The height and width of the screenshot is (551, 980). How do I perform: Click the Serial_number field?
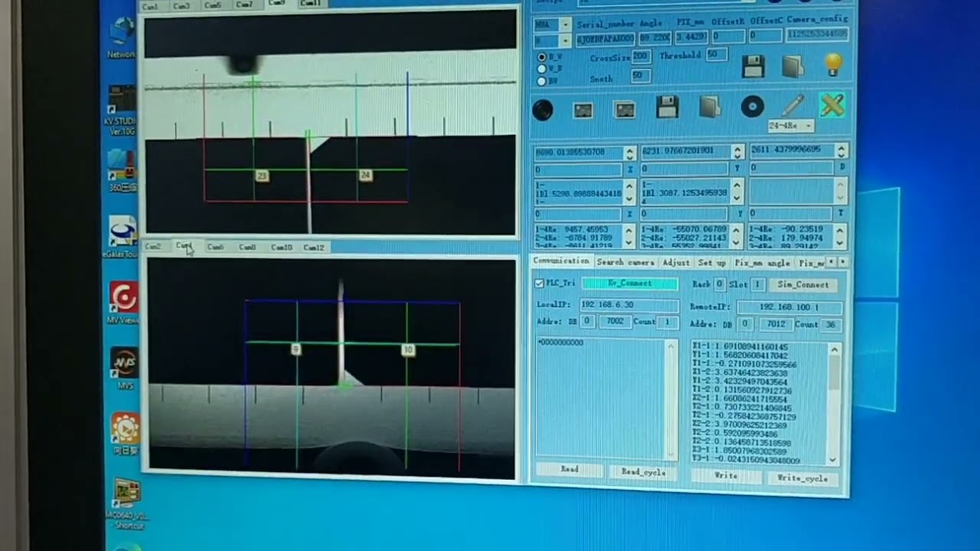pos(605,38)
